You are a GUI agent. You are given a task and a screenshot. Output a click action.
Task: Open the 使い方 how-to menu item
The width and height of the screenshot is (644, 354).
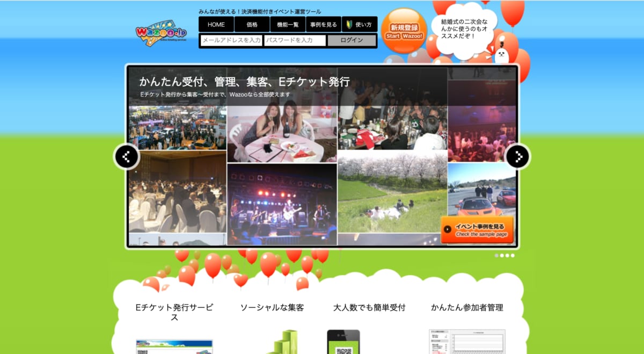[x=359, y=25]
